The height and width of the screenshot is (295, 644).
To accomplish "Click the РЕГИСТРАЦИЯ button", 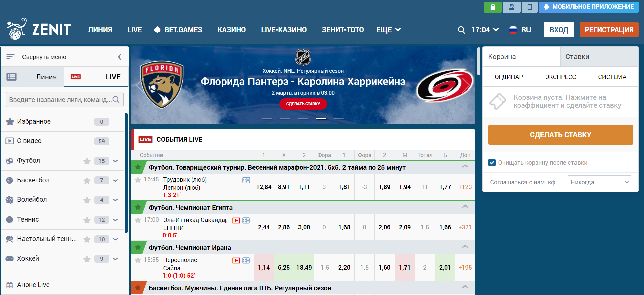I will pos(609,30).
